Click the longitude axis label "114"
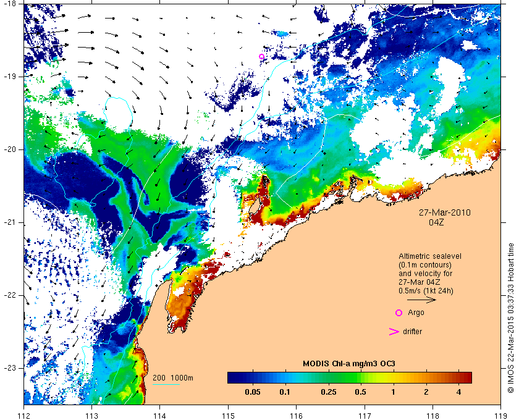Image resolution: width=519 pixels, height=420 pixels. 160,415
